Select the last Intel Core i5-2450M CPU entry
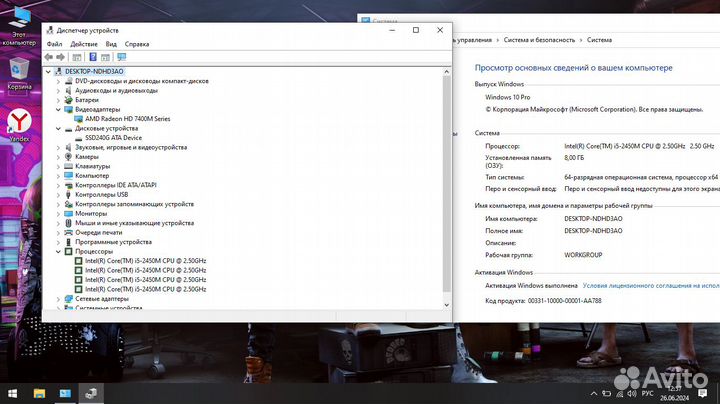This screenshot has height=404, width=720. tap(146, 289)
